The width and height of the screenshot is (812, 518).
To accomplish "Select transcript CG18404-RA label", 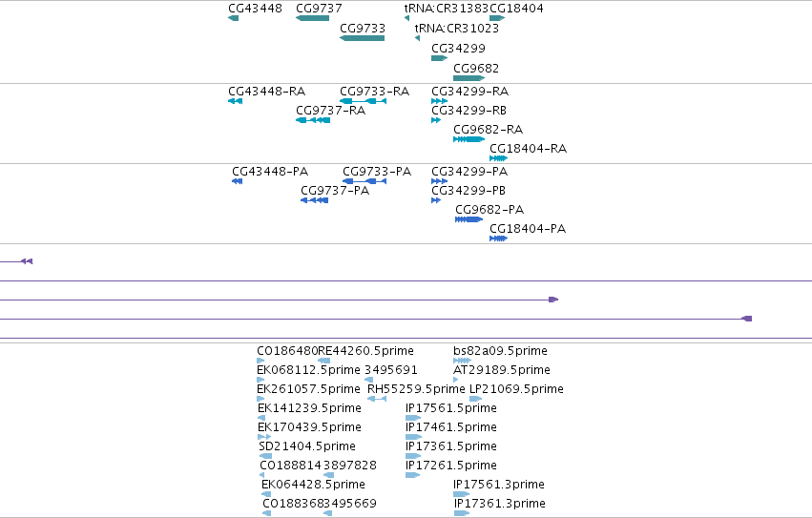I will click(x=529, y=149).
